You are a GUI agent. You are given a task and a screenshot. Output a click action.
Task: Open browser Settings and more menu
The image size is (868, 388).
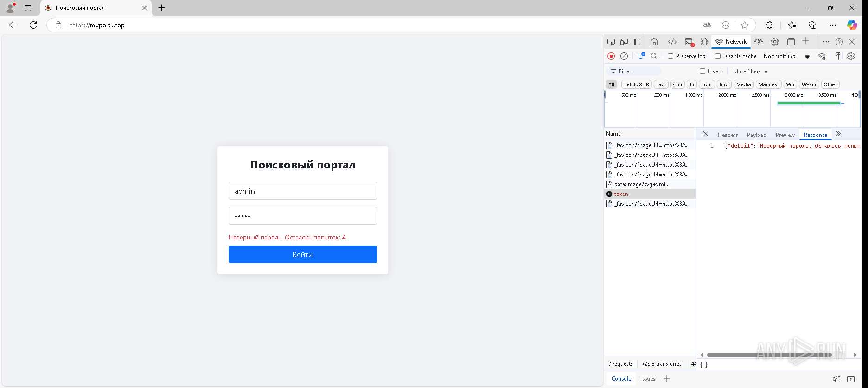coord(833,25)
